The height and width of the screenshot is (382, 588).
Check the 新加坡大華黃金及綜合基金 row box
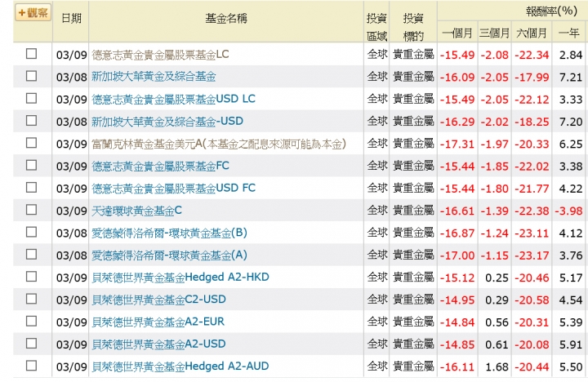(x=32, y=76)
